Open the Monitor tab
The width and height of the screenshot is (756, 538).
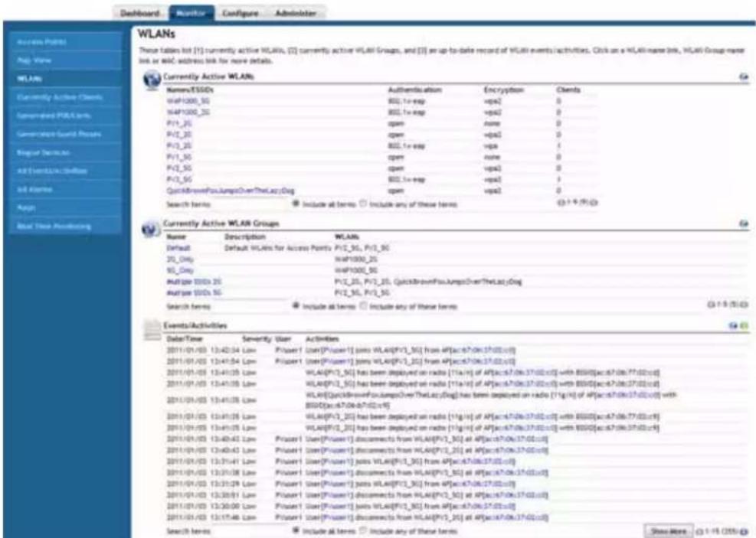(x=191, y=13)
